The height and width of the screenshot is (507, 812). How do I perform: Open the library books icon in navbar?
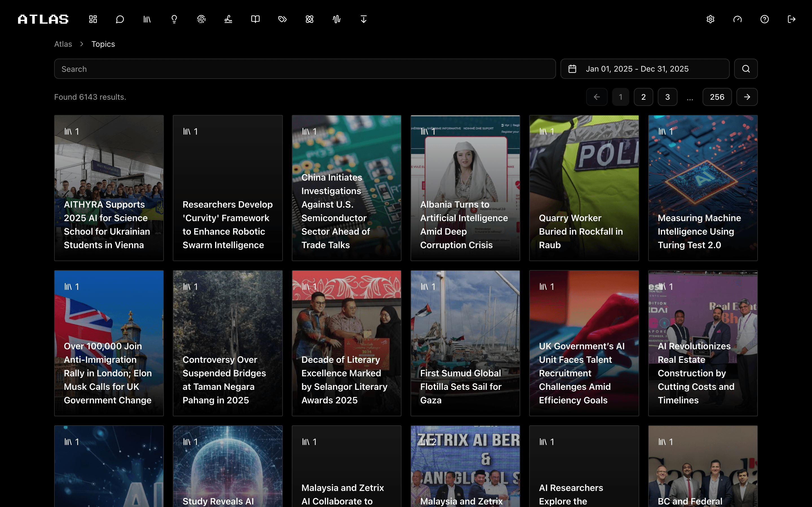(x=147, y=19)
